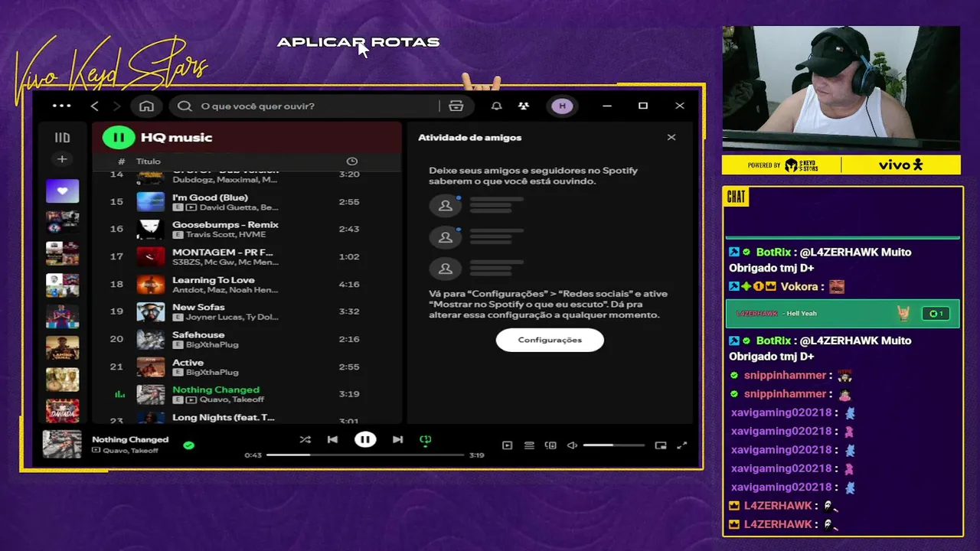Image resolution: width=980 pixels, height=551 pixels.
Task: Click the Aplicar Rotas overlay text
Action: point(358,42)
